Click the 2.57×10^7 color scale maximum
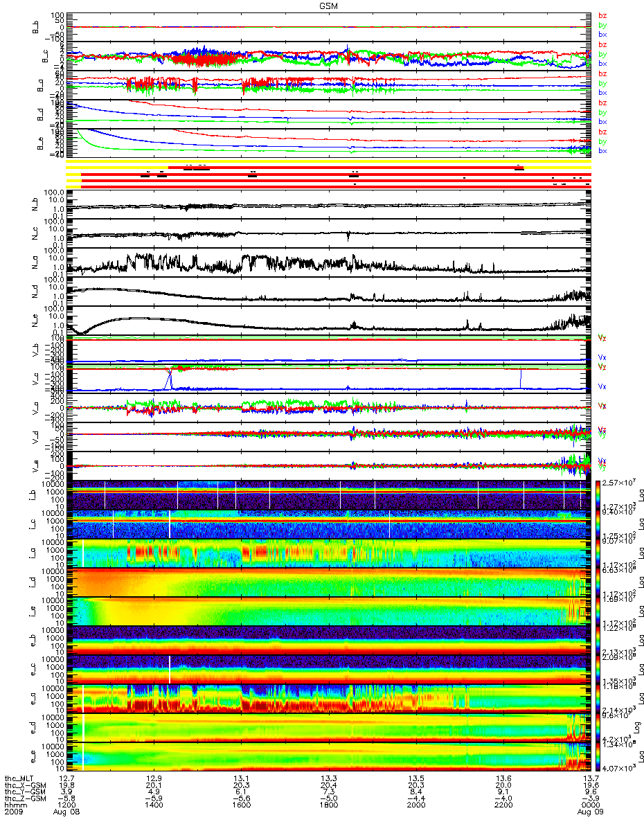 tap(620, 481)
